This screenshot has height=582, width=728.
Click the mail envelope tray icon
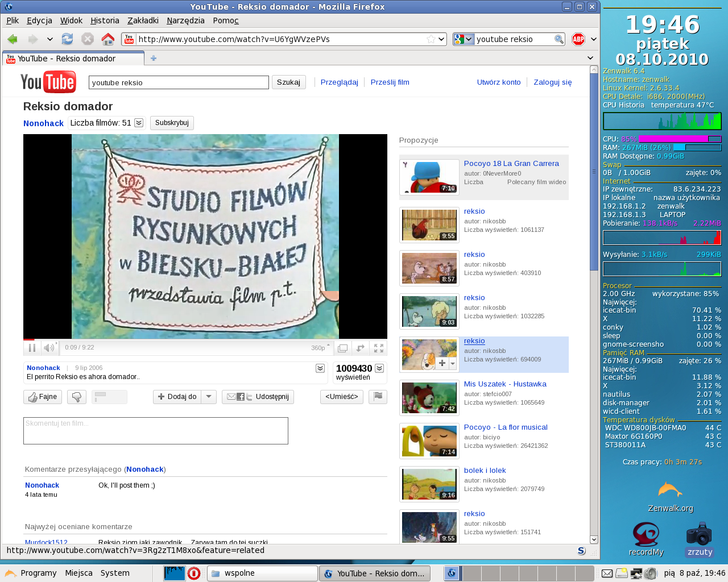pos(607,573)
